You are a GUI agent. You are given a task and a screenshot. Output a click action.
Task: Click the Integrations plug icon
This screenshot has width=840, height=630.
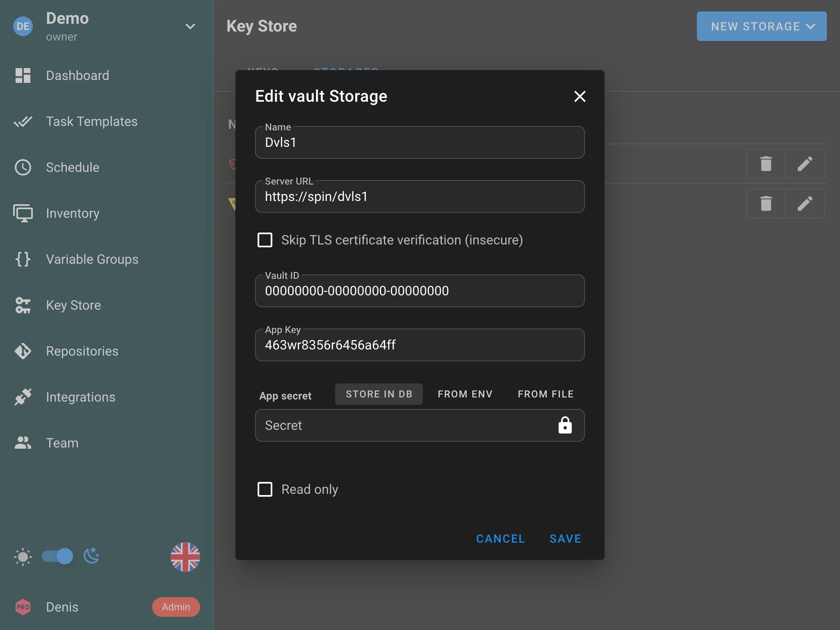click(23, 397)
